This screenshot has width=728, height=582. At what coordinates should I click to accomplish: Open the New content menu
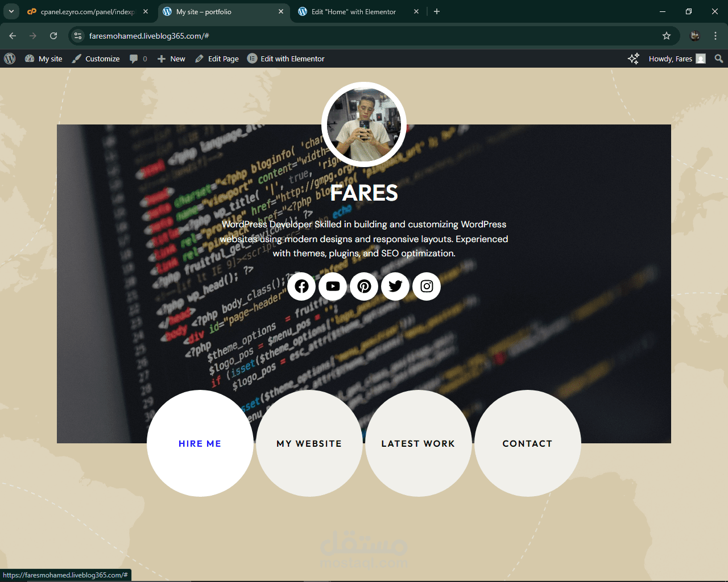point(171,59)
